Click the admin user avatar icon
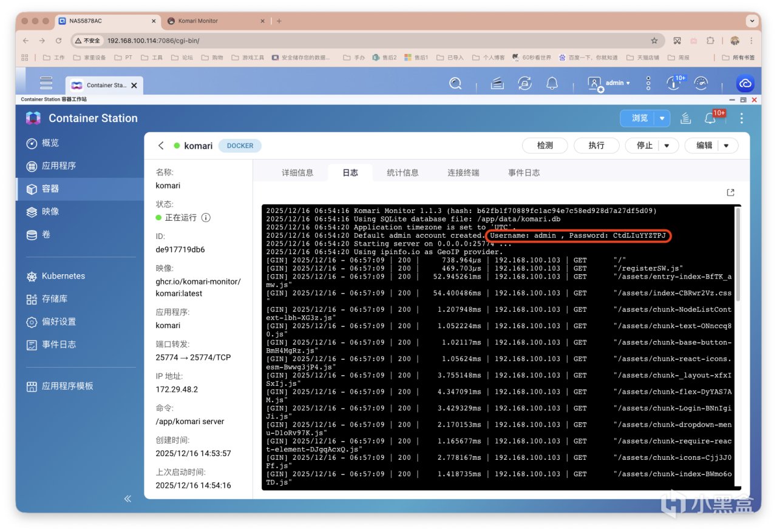Screen dimensions: 777x532 pos(595,84)
